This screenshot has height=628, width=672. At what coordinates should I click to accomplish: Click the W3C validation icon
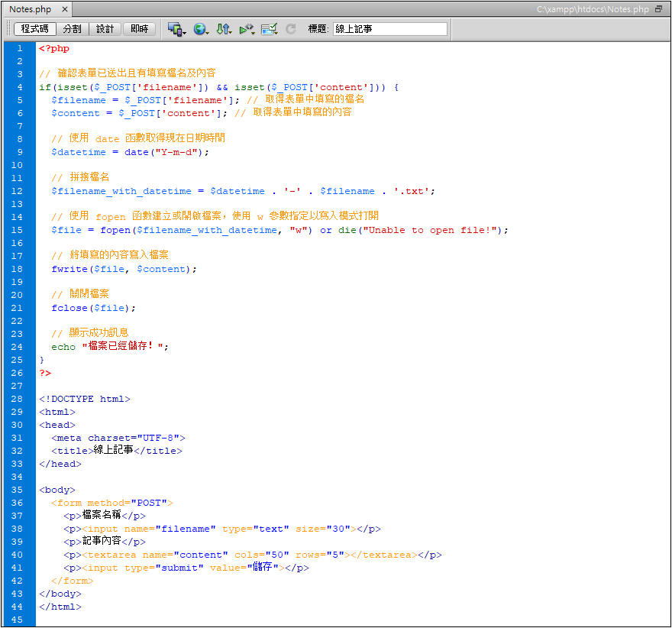pos(247,29)
